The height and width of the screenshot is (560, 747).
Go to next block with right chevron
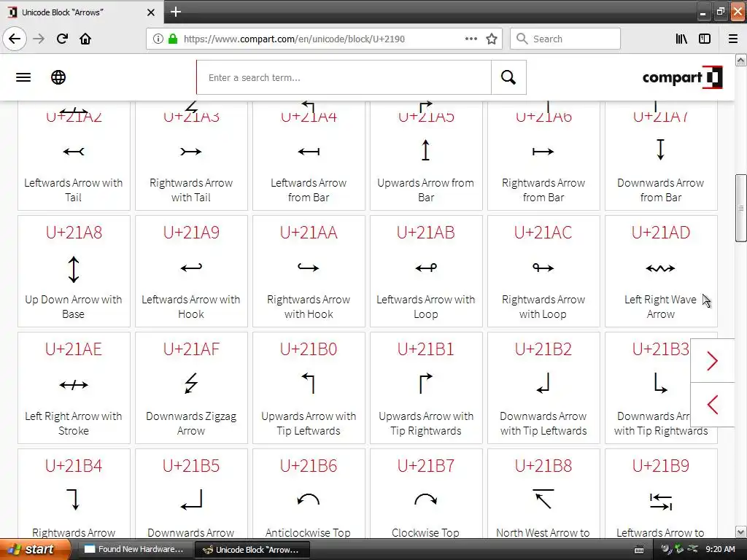tap(713, 361)
